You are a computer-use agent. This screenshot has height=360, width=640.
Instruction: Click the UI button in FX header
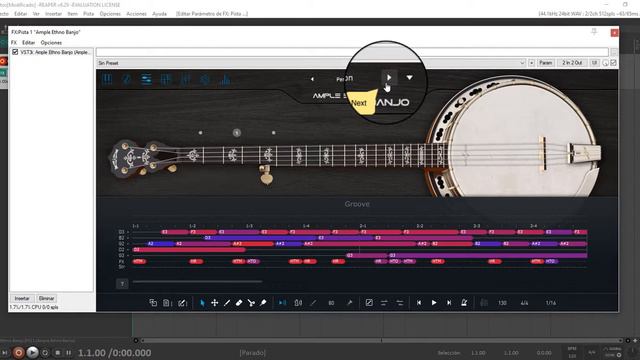594,63
